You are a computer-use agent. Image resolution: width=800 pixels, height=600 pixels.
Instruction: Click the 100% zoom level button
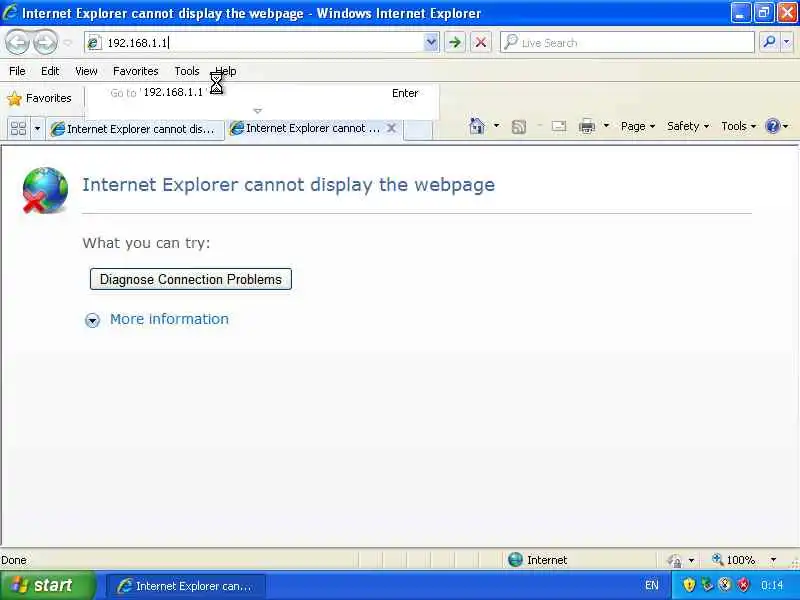click(x=733, y=560)
